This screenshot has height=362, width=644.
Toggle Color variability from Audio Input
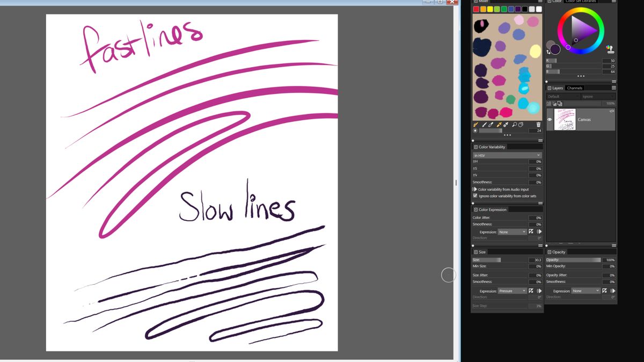pyautogui.click(x=475, y=189)
